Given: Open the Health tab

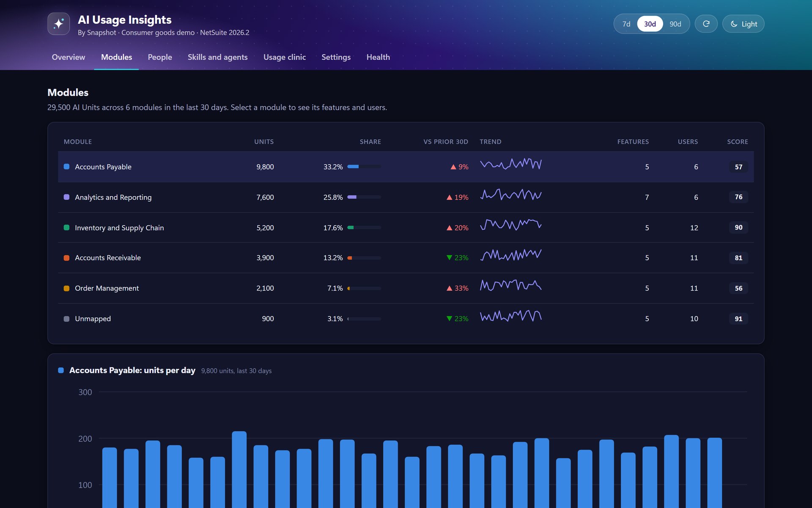Looking at the screenshot, I should point(378,57).
